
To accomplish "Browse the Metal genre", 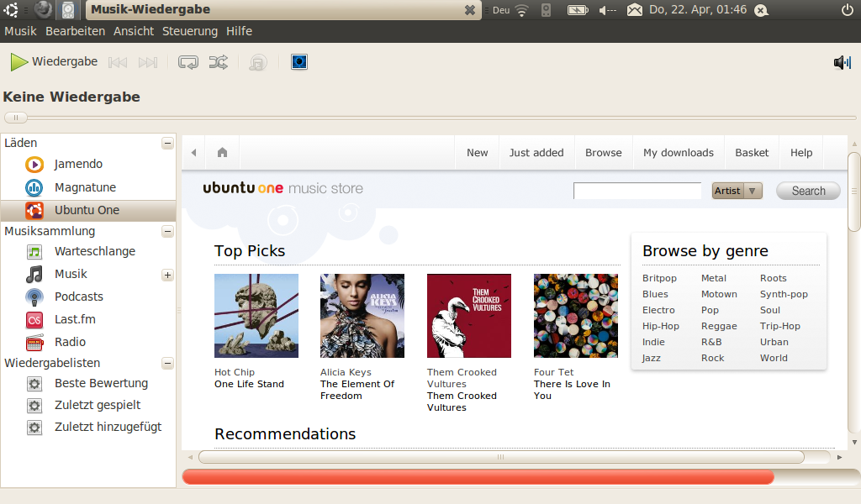I will 714,279.
